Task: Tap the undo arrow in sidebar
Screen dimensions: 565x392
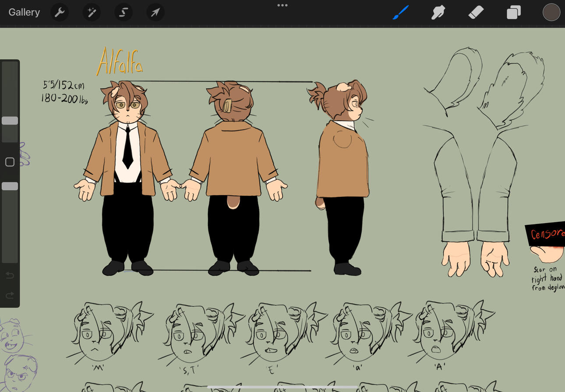Action: 10,275
